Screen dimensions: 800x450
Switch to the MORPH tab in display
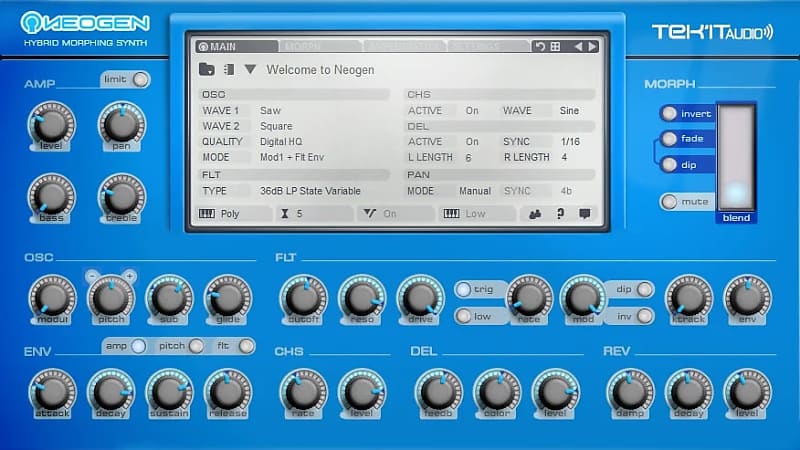click(x=320, y=46)
